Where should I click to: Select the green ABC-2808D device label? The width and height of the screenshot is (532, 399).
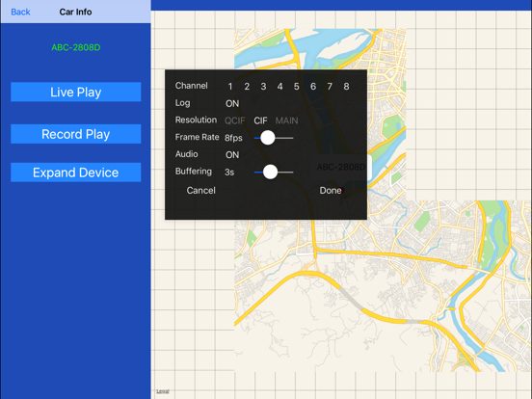tap(76, 47)
